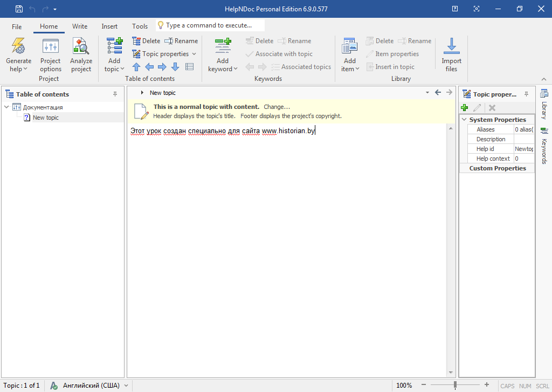This screenshot has width=552, height=392.
Task: Click the help icon in title bar
Action: click(x=455, y=9)
